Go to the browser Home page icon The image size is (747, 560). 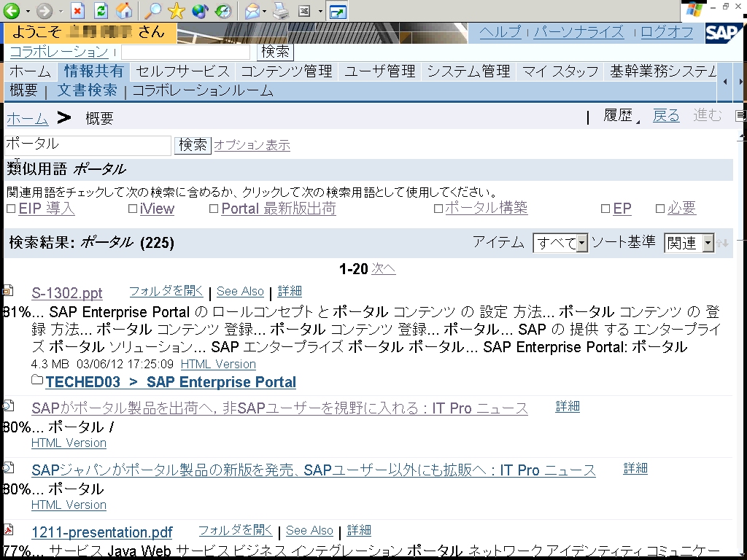pyautogui.click(x=124, y=10)
